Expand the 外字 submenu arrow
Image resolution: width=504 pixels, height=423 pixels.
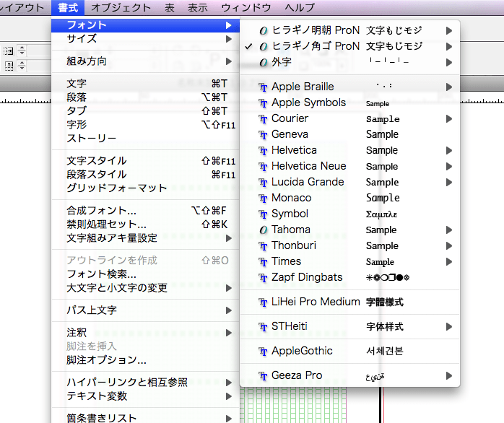pyautogui.click(x=449, y=62)
